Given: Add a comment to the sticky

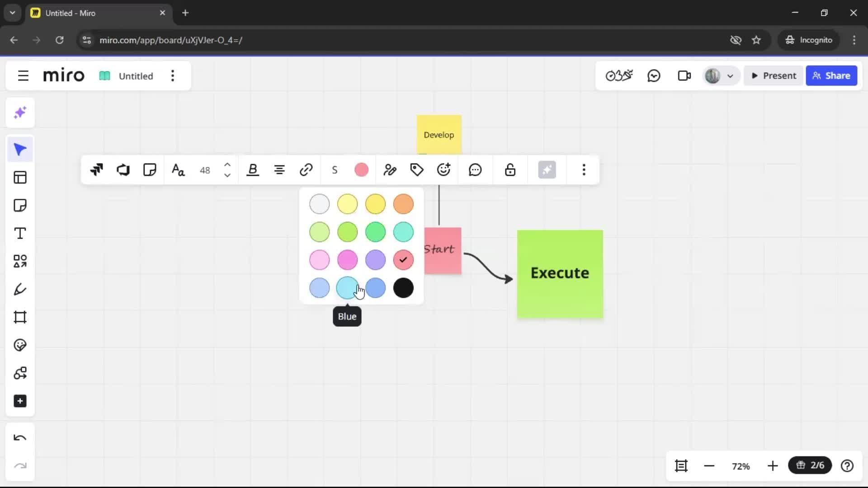Looking at the screenshot, I should (475, 170).
